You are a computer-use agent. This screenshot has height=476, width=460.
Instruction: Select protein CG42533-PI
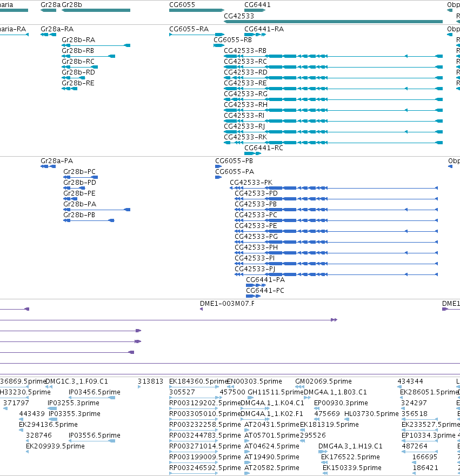click(x=336, y=264)
